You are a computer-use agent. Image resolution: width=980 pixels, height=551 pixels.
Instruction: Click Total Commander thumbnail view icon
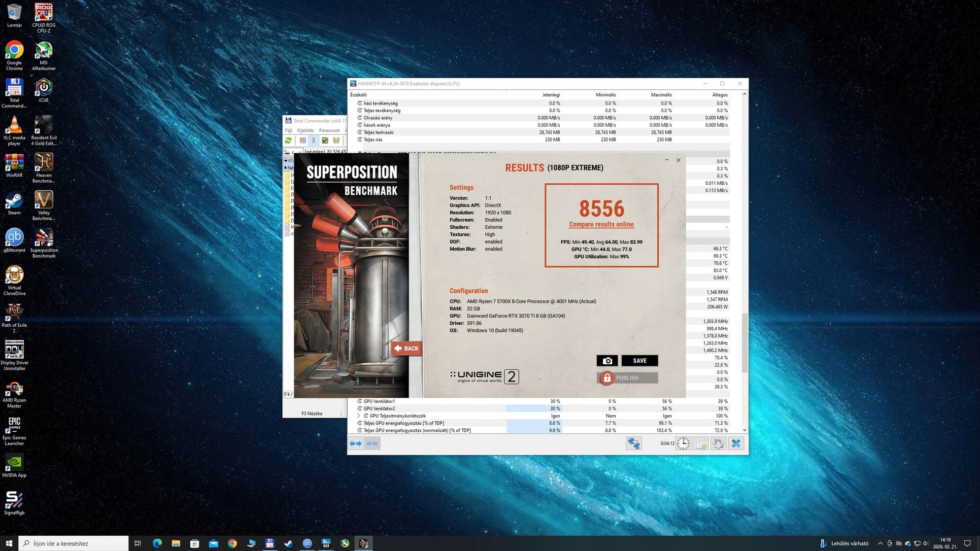(x=325, y=141)
